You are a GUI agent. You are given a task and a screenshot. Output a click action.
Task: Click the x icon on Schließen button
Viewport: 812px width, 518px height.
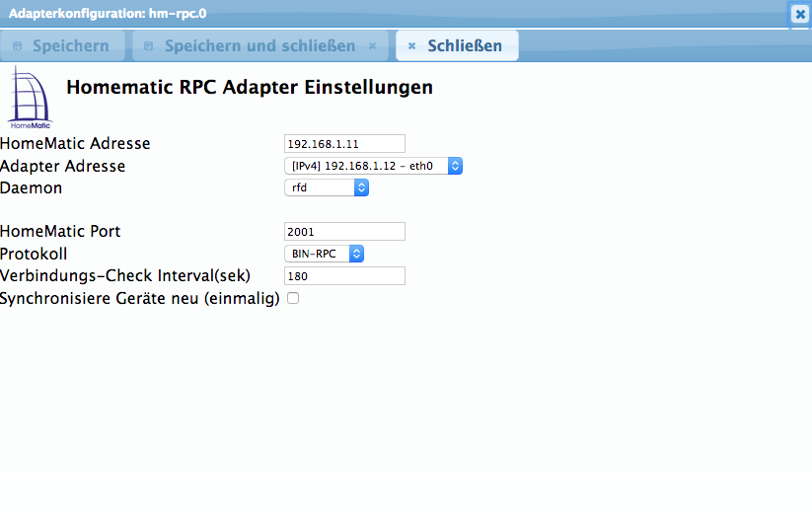(x=411, y=46)
